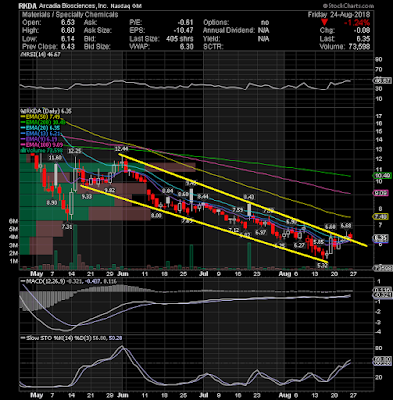Click the Volume legend entry under EMAs
This screenshot has width=393, height=400.
43,150
